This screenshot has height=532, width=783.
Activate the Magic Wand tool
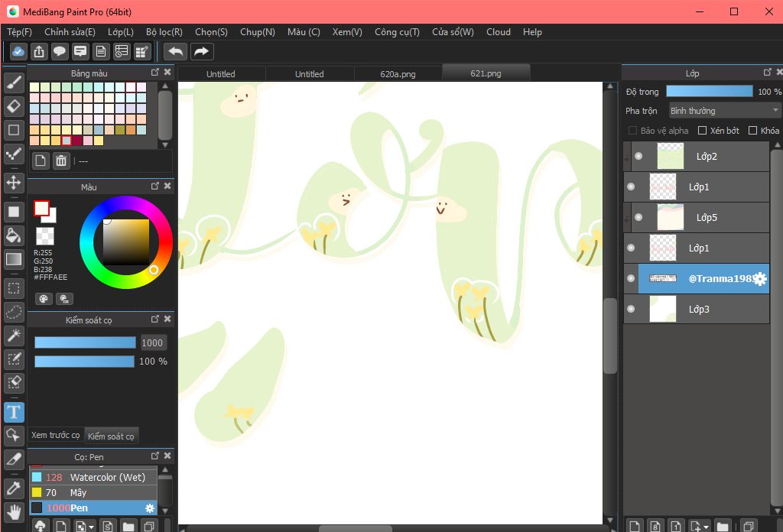(x=14, y=336)
